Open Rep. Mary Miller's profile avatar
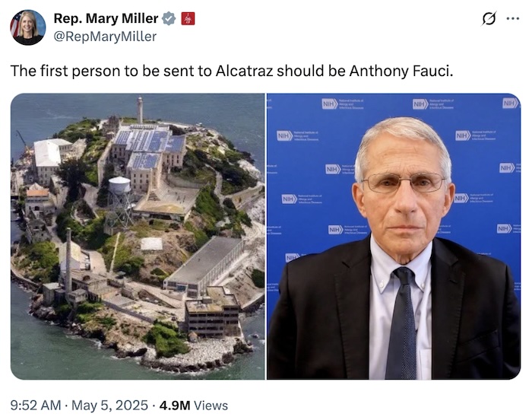 tap(28, 27)
